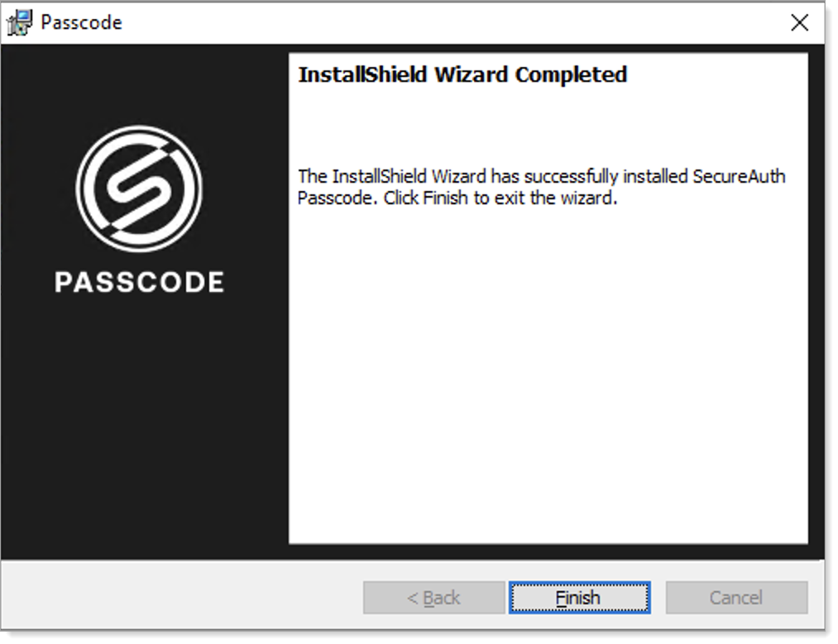The width and height of the screenshot is (838, 644).
Task: Click the bottom button bar strip
Action: 207,598
